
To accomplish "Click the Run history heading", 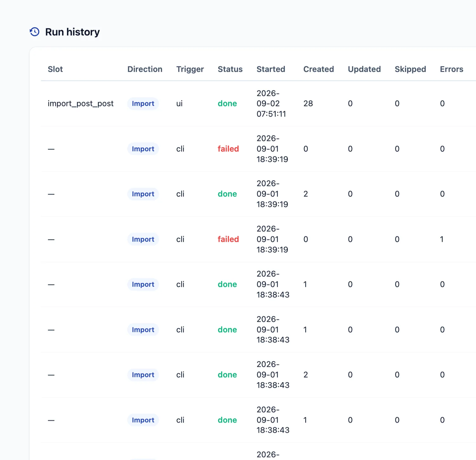I will point(72,32).
